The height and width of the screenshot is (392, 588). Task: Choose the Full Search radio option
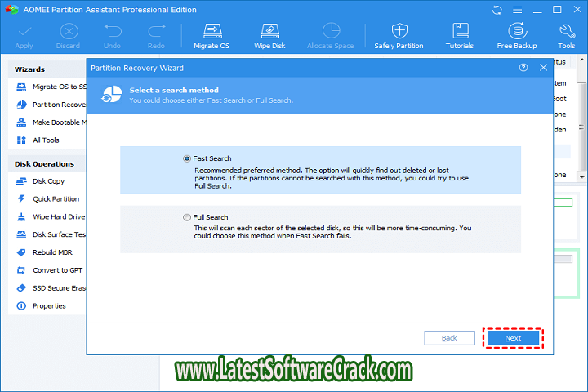[x=187, y=217]
